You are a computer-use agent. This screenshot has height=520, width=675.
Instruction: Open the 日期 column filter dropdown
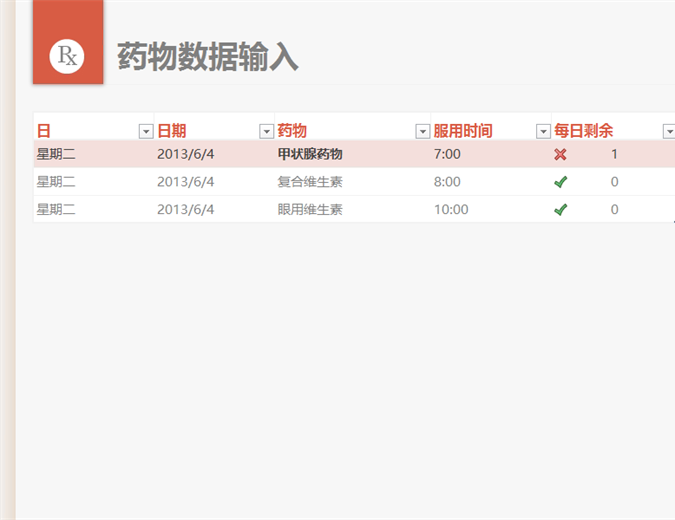coord(266,131)
